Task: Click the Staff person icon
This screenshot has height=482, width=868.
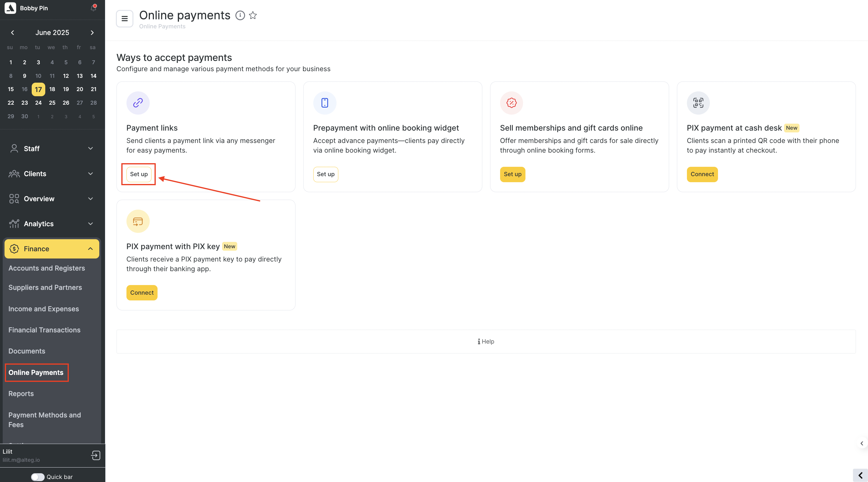Action: click(x=14, y=148)
